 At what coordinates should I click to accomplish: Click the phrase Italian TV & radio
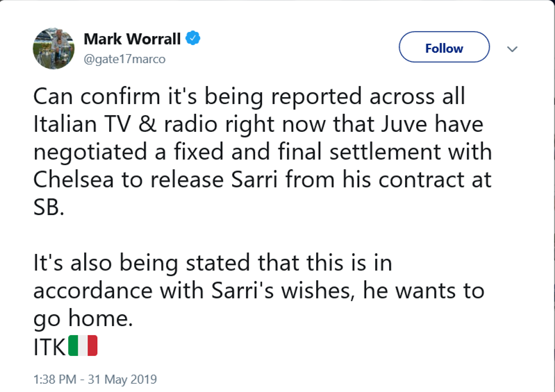coord(125,124)
